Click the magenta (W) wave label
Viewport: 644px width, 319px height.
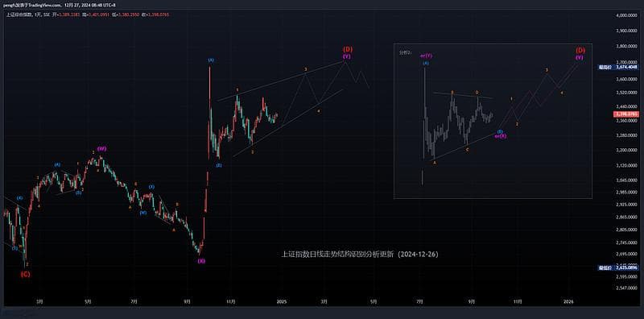pyautogui.click(x=101, y=148)
